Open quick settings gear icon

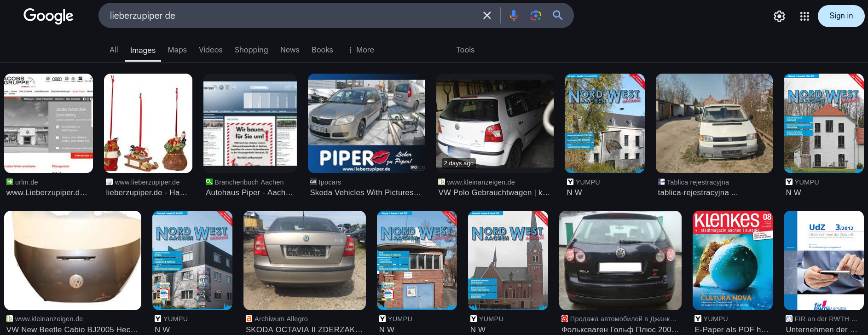[779, 17]
